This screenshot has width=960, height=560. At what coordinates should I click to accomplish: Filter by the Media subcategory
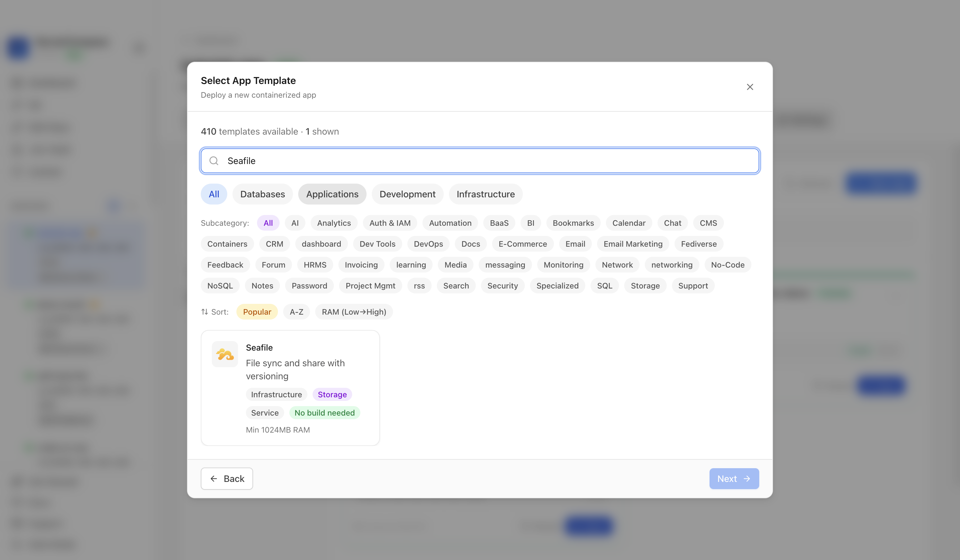[455, 265]
